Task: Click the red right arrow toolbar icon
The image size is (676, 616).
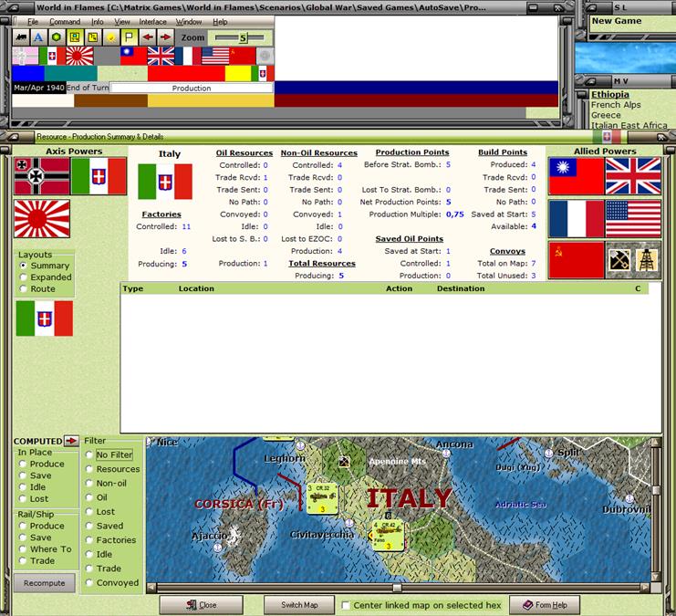Action: tap(165, 37)
